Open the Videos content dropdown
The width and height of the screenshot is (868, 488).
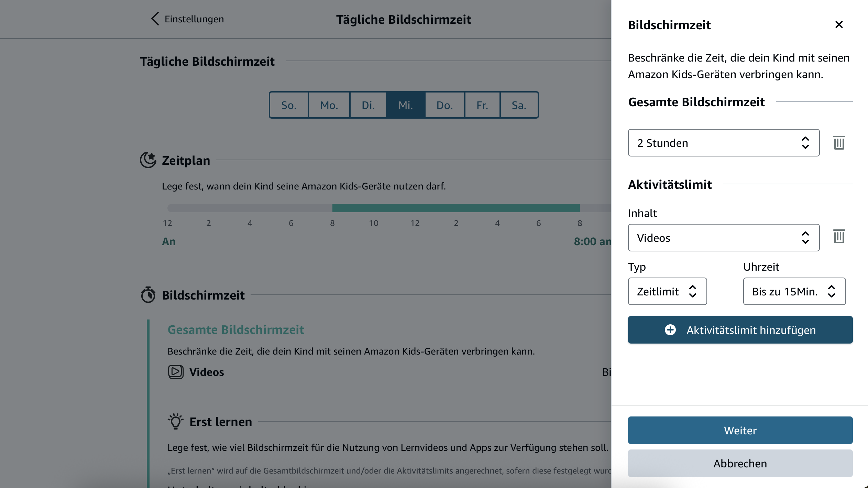point(723,238)
